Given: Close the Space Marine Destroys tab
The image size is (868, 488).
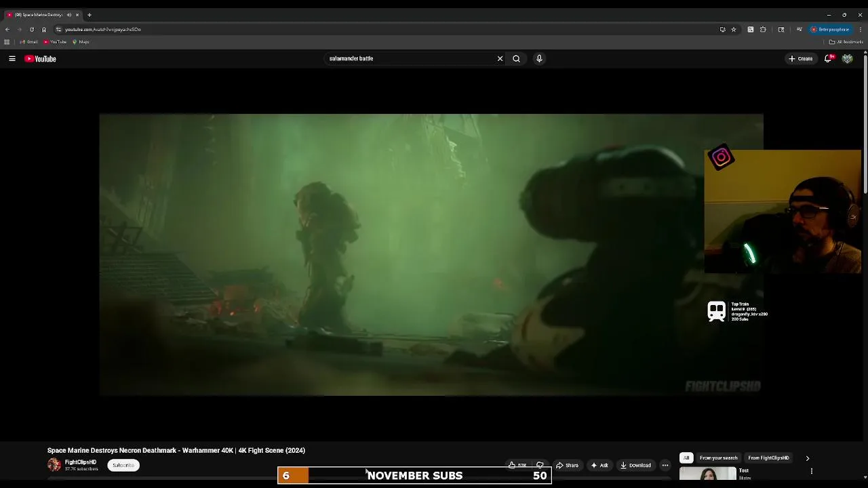Looking at the screenshot, I should click(x=77, y=15).
